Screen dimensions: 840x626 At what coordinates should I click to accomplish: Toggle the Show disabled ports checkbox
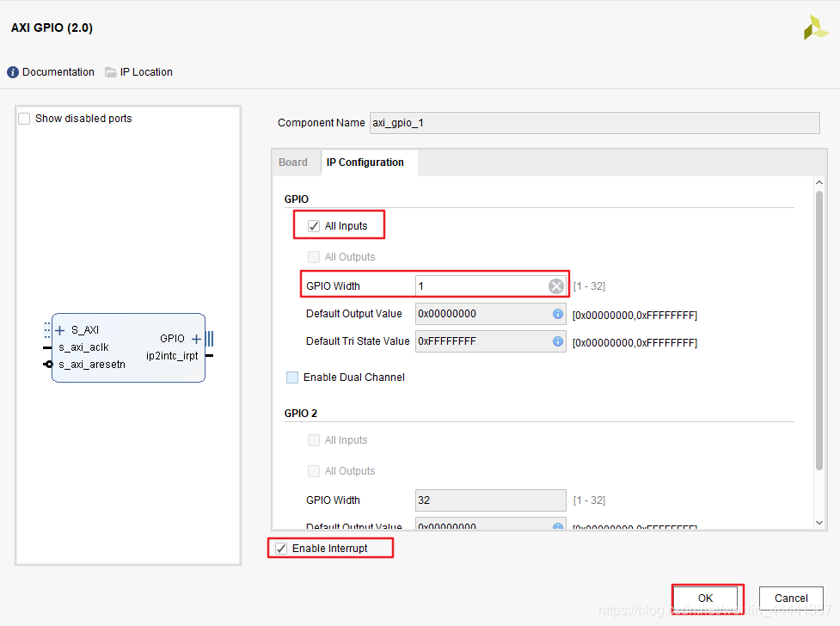click(x=24, y=119)
